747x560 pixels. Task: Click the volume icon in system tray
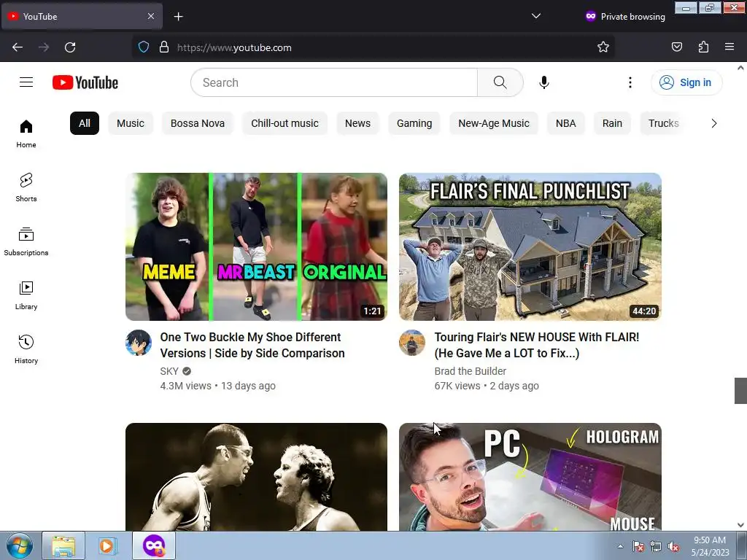pyautogui.click(x=673, y=547)
